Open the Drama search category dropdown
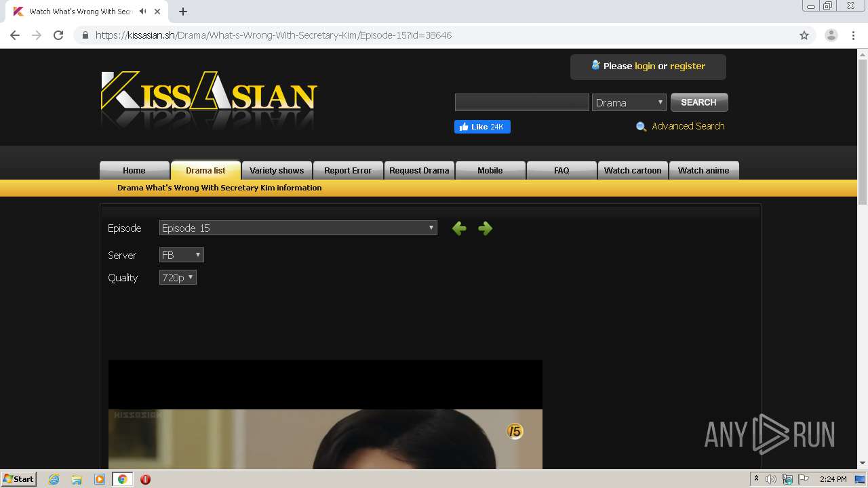The image size is (868, 488). tap(629, 102)
